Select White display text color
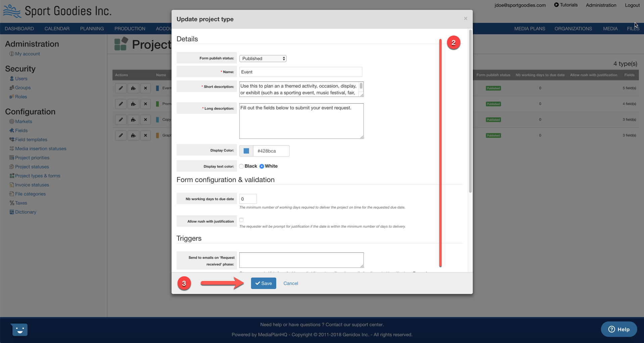 coord(262,166)
